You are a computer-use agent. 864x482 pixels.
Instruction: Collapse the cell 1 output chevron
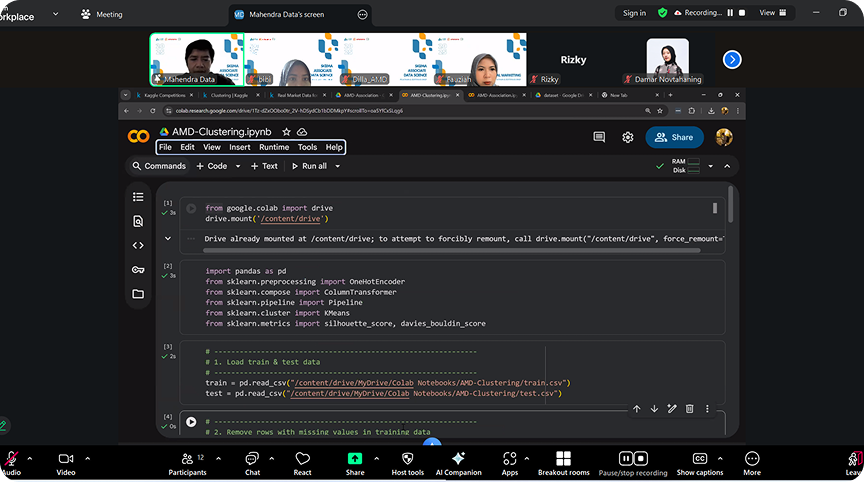point(168,239)
